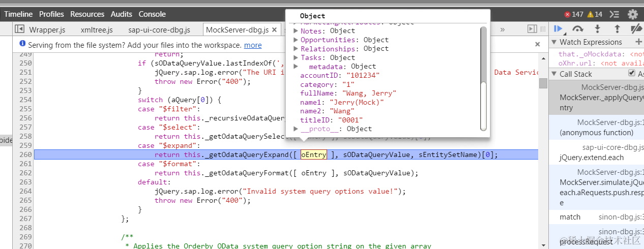This screenshot has width=644, height=249.
Task: Click the fullName value "Wang, Jerry"
Action: click(369, 94)
